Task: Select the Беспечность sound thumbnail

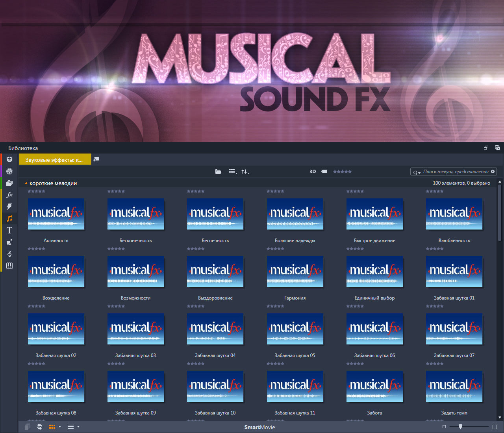Action: click(x=215, y=214)
